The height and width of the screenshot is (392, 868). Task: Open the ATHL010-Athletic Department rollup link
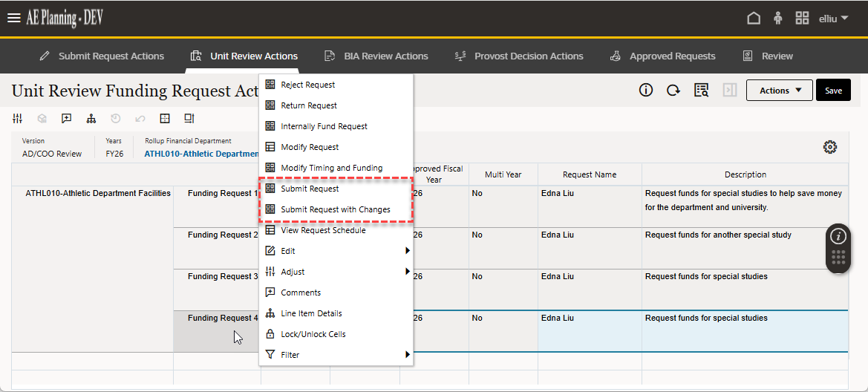pyautogui.click(x=201, y=154)
